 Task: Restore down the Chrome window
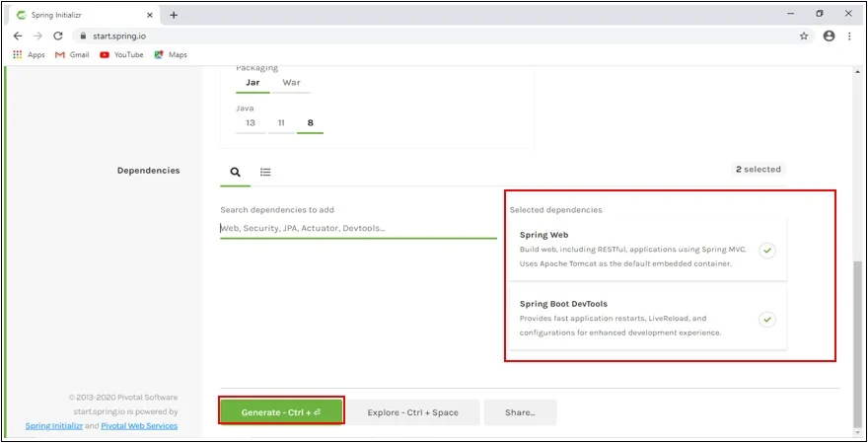pos(820,14)
